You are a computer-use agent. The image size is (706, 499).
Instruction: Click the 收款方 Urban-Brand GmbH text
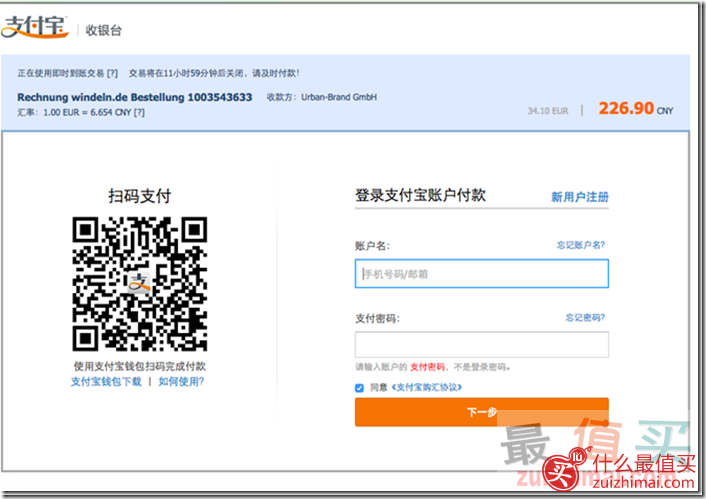pyautogui.click(x=322, y=97)
